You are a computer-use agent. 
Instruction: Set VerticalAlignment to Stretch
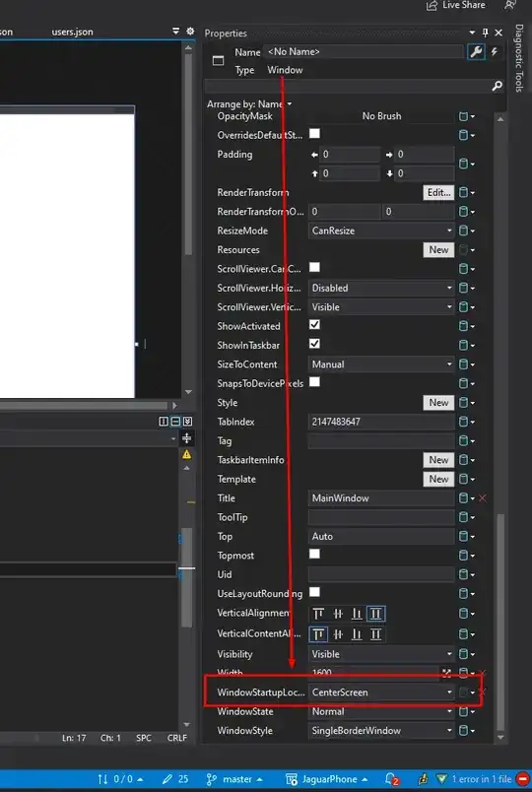pos(376,614)
